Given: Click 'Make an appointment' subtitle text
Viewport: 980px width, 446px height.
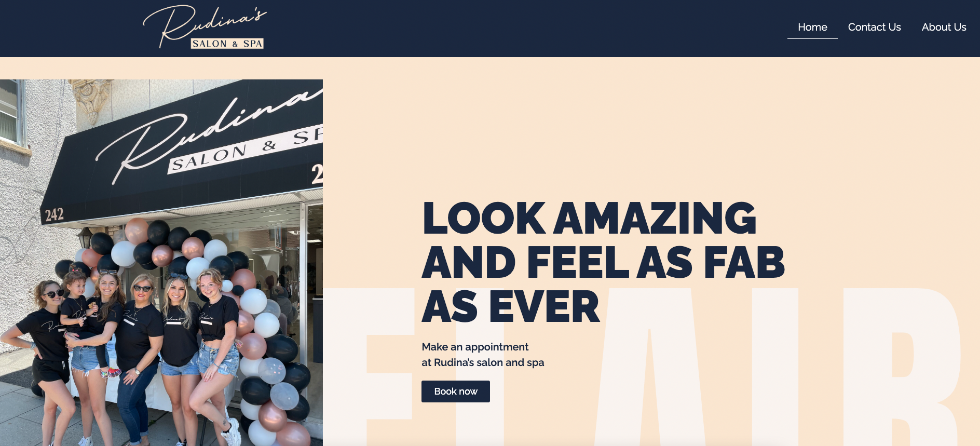Looking at the screenshot, I should coord(475,347).
